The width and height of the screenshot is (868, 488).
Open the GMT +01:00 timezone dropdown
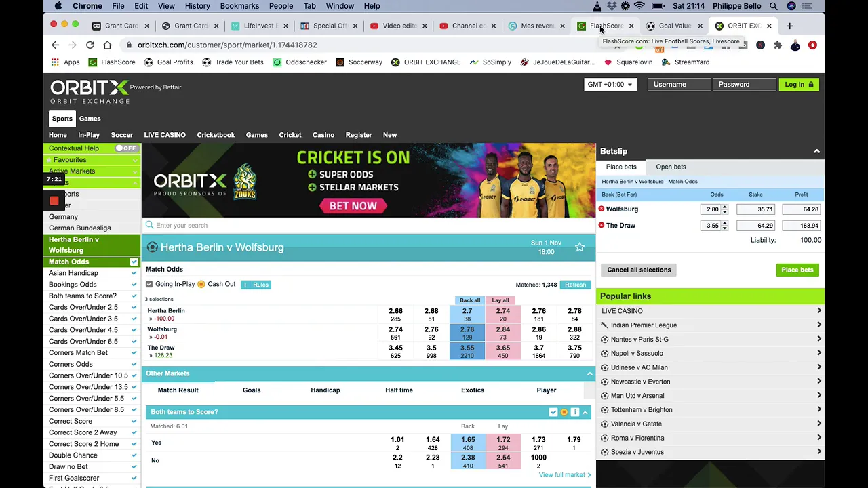610,85
